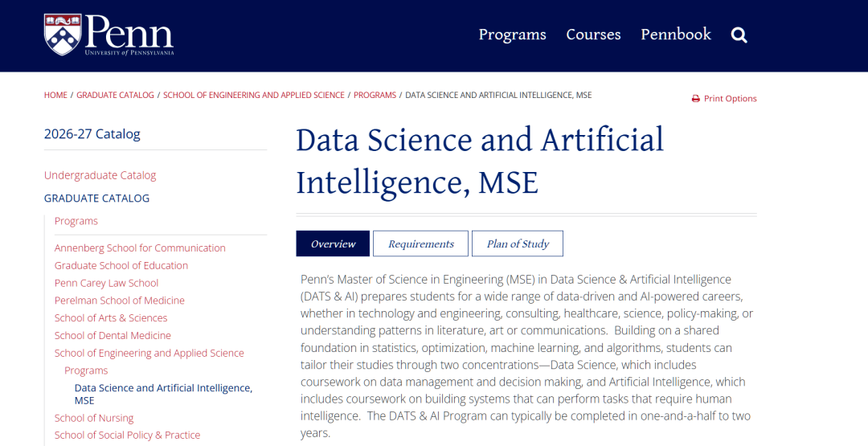This screenshot has width=868, height=446.
Task: Open the Pennbook navigation link
Action: pos(676,35)
